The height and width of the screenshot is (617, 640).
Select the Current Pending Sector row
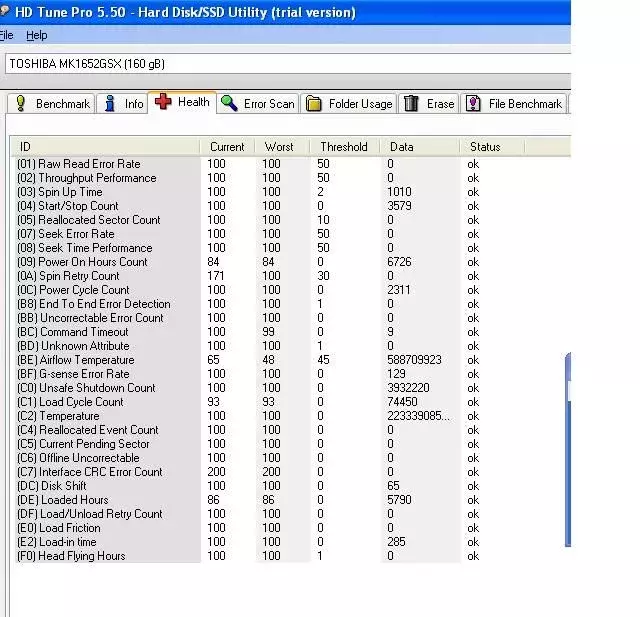click(249, 444)
